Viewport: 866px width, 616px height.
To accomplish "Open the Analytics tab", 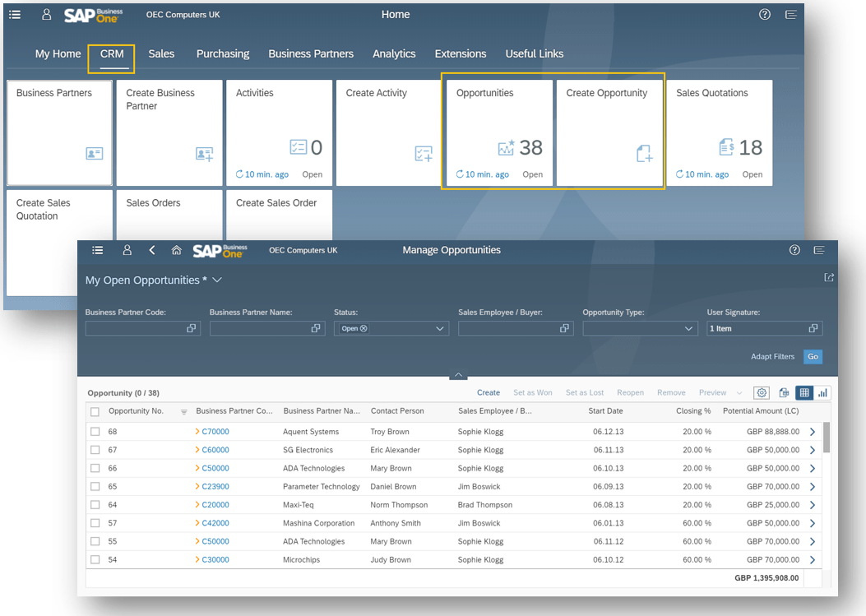I will pos(394,53).
